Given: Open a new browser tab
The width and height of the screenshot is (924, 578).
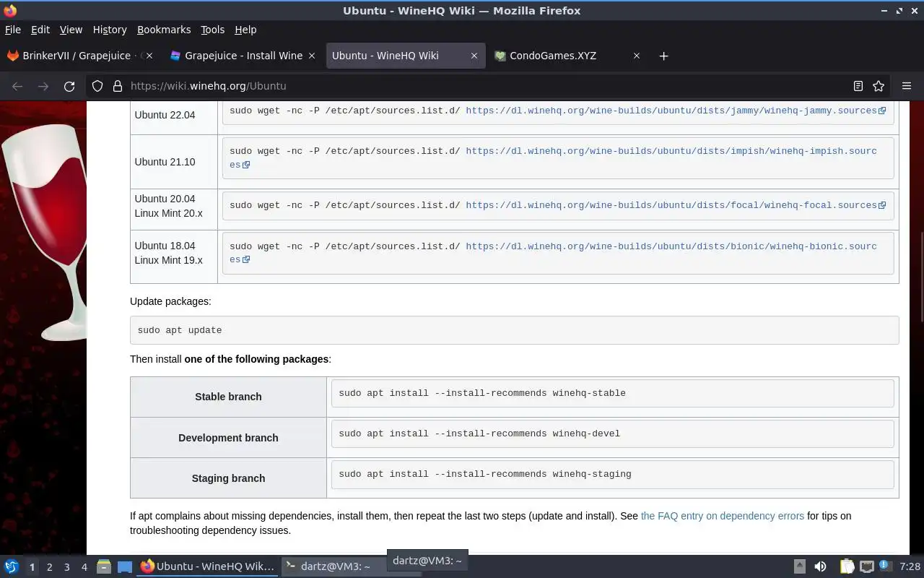Looking at the screenshot, I should (663, 56).
